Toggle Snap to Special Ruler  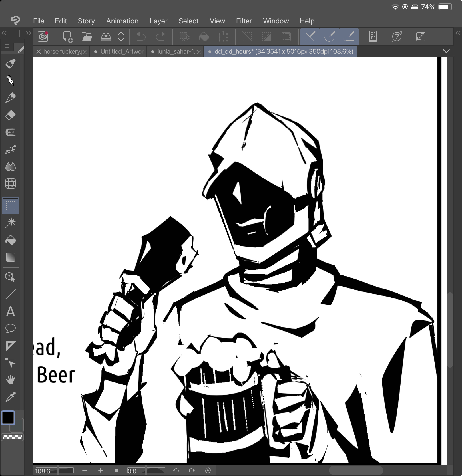pos(330,37)
